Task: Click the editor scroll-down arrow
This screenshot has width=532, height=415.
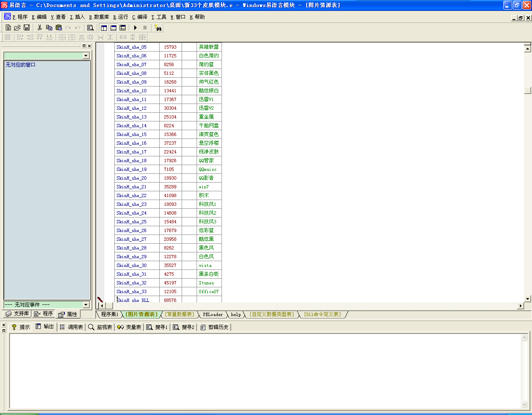Action: pos(528,299)
